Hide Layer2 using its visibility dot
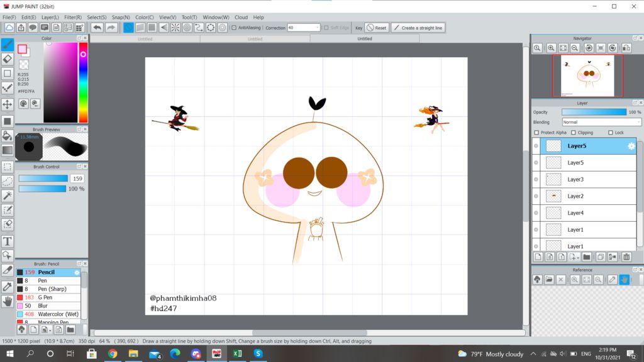Viewport: 644px width, 362px height. click(536, 196)
